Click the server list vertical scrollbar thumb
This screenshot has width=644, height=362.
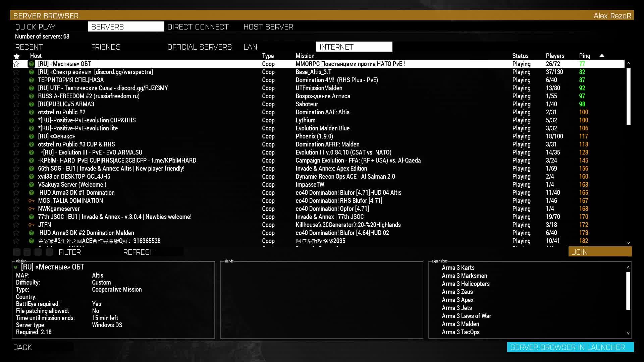629,97
